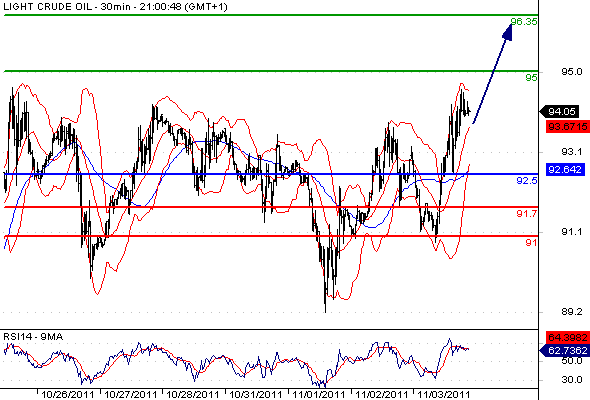The height and width of the screenshot is (400, 590).
Task: Select the 10/27/2011 date on time axis
Action: click(130, 395)
